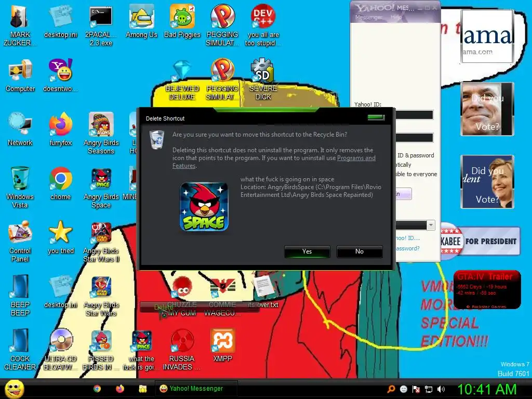Select the 'its over.txt' file icon

pos(263,291)
